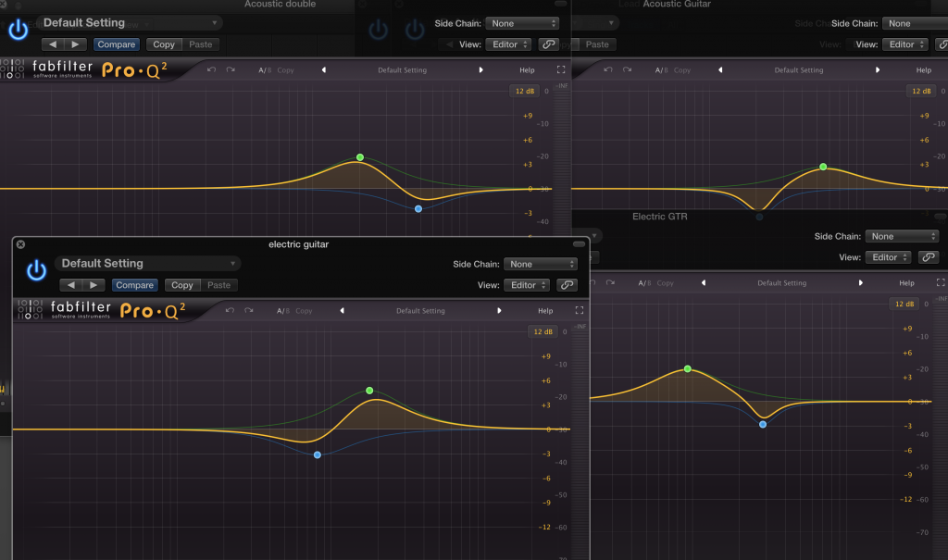This screenshot has width=948, height=560.
Task: Toggle bypass on the Acoustic double plugin
Action: 18,29
